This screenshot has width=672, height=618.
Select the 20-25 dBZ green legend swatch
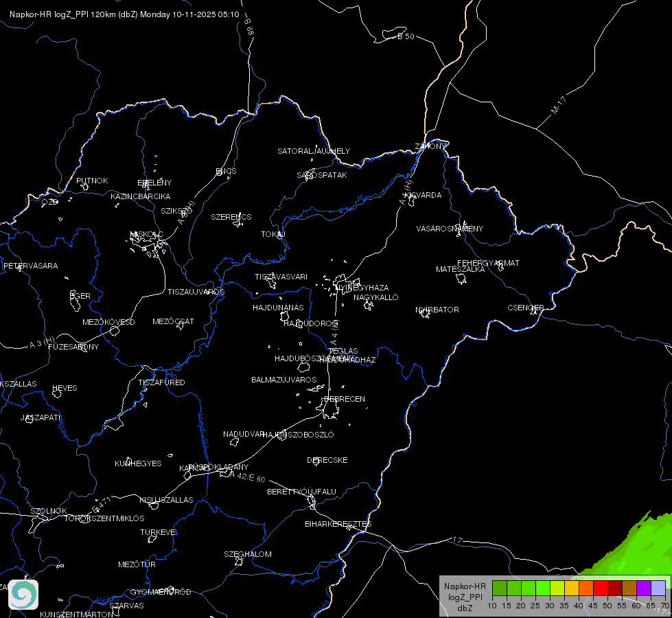tap(529, 588)
